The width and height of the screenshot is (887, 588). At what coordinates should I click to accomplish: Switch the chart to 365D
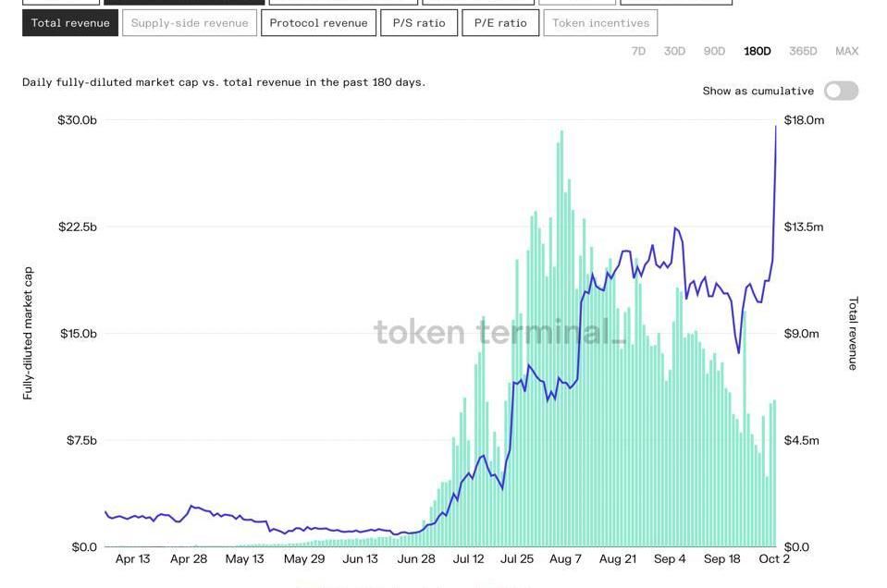click(x=802, y=52)
